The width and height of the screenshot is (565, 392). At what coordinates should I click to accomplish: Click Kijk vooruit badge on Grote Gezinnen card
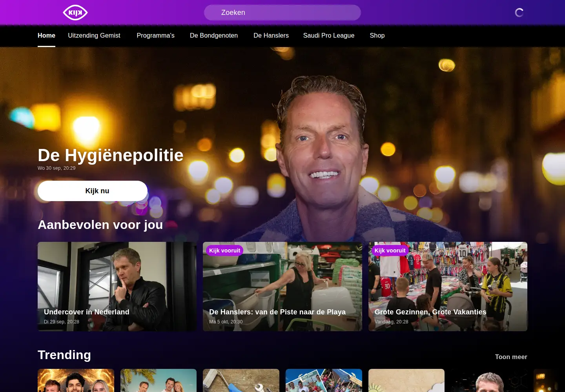[x=390, y=250]
